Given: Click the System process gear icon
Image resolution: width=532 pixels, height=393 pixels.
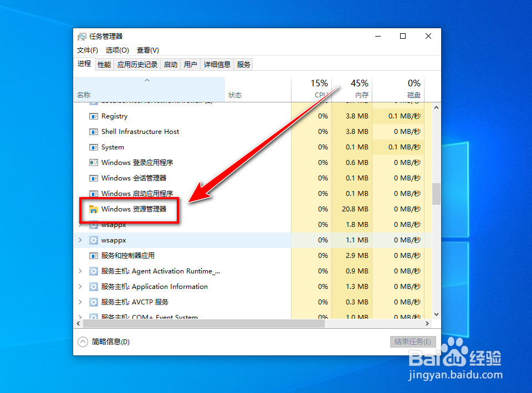Looking at the screenshot, I should pos(93,147).
